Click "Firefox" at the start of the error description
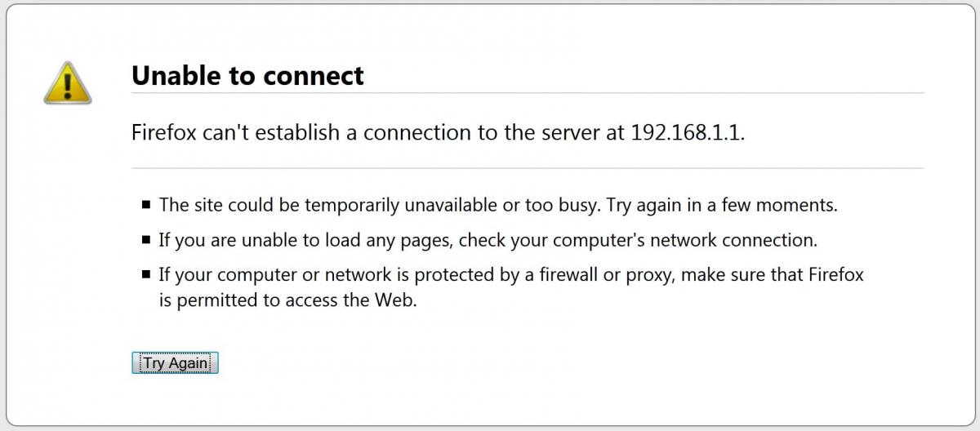 click(x=163, y=132)
